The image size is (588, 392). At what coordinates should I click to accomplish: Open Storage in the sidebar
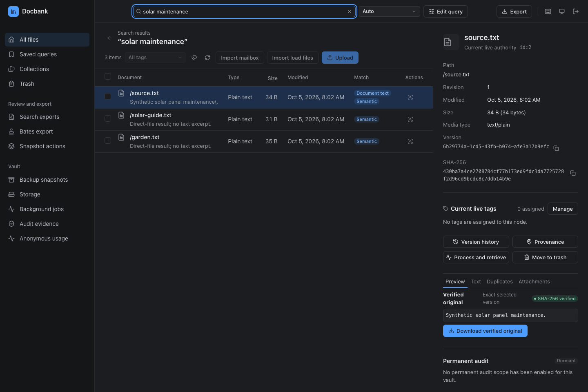(x=47, y=194)
